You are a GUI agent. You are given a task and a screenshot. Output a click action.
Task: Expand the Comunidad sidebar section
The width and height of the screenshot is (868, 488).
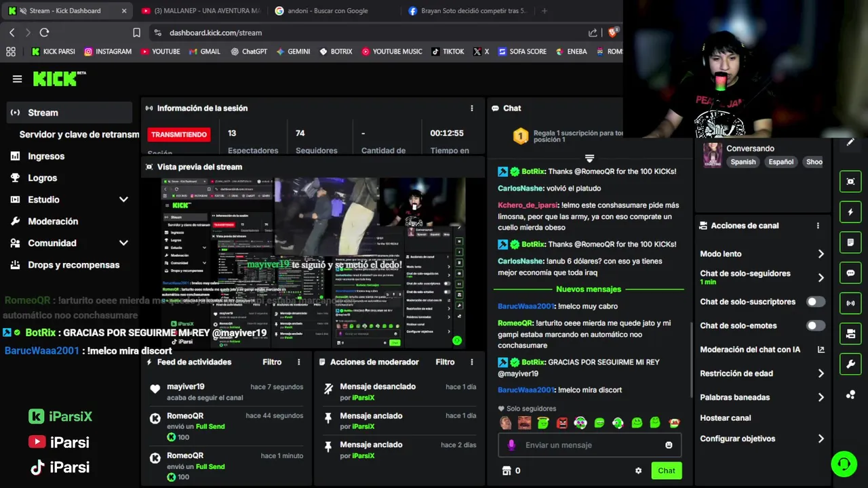click(x=123, y=243)
